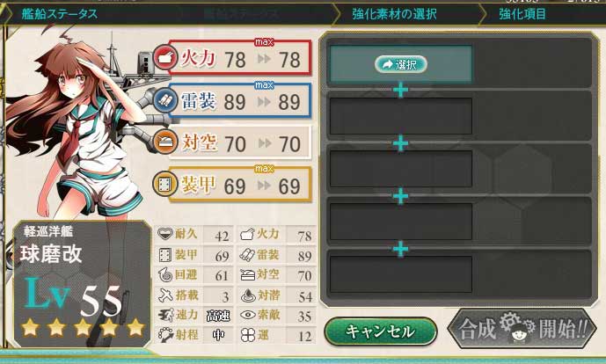This screenshot has height=364, width=606.
Task: Click the fifth empty material slot
Action: coord(401,274)
